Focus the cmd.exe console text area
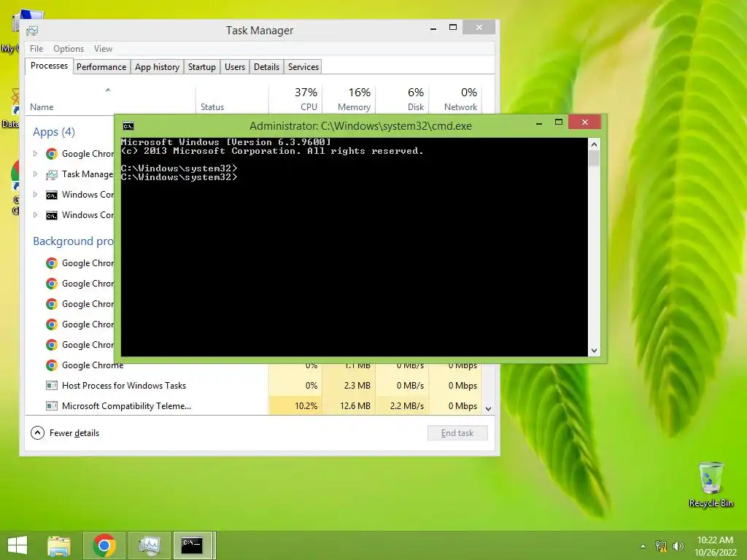 (354, 246)
